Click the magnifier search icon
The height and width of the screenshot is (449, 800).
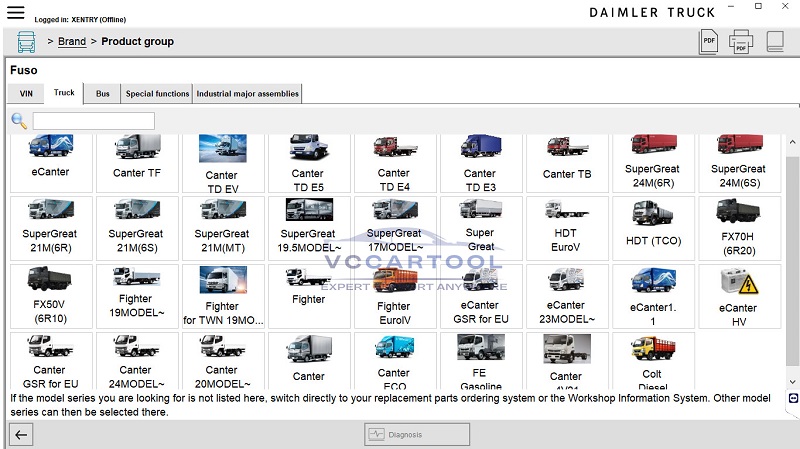coord(19,121)
